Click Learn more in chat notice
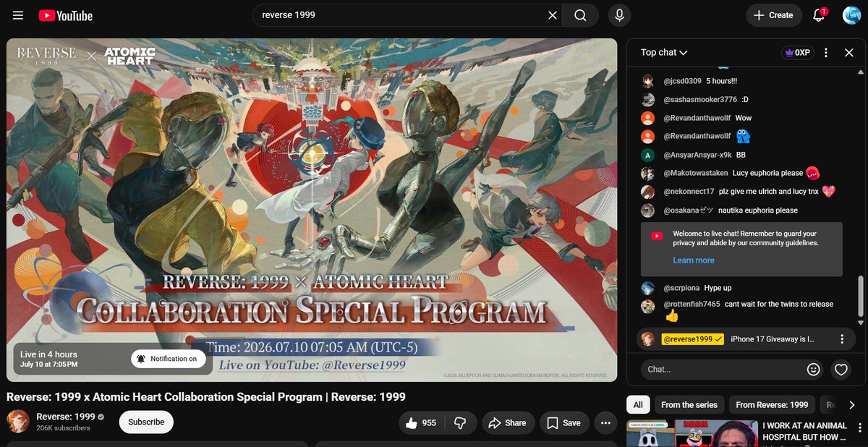This screenshot has height=447, width=868. [x=693, y=260]
